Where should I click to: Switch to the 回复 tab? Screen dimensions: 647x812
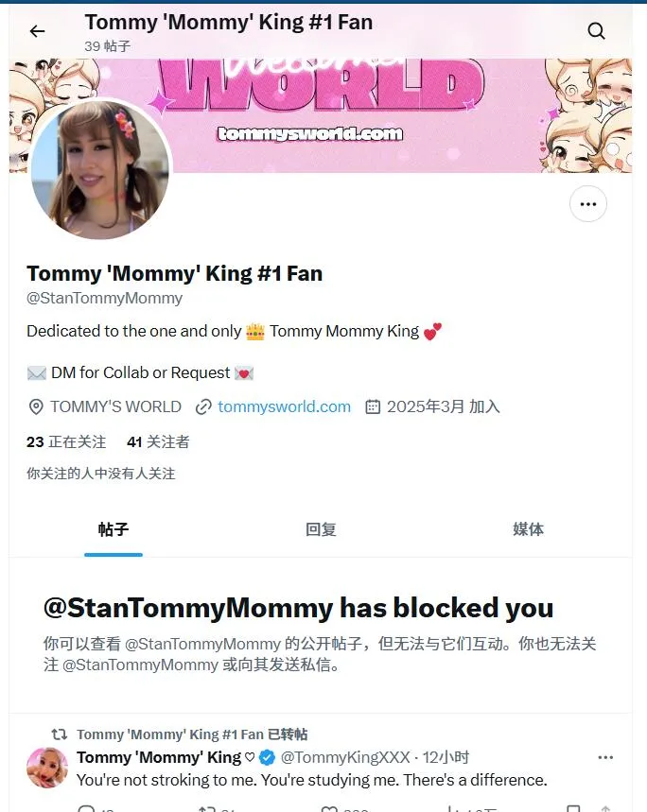[x=321, y=529]
